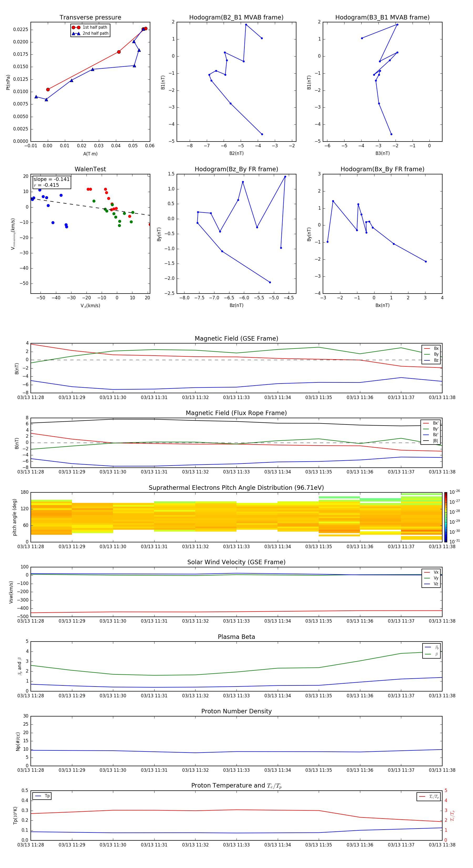473x868 pixels.
Task: Click the 'Hodogram(B2_B1 MVAB frame)' title
Action: coord(236,17)
